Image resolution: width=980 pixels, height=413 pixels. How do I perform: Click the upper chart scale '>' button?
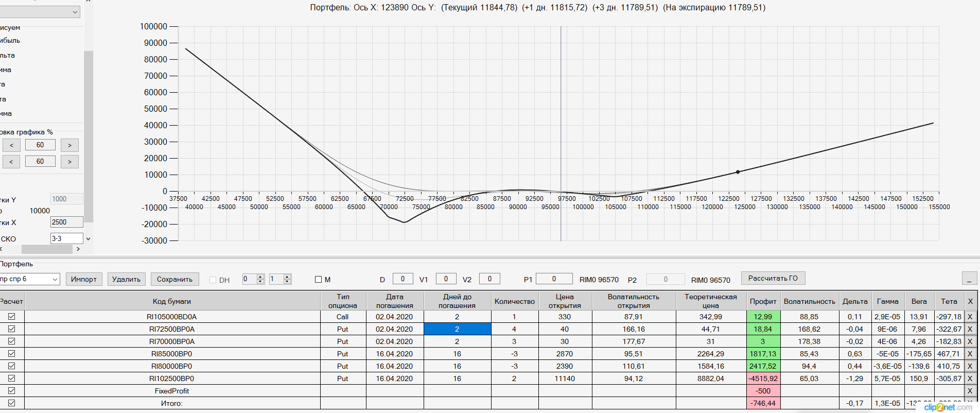[x=69, y=145]
